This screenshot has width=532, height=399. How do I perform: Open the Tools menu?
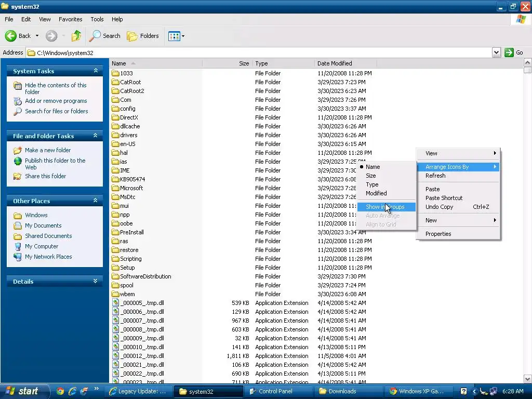coord(97,19)
